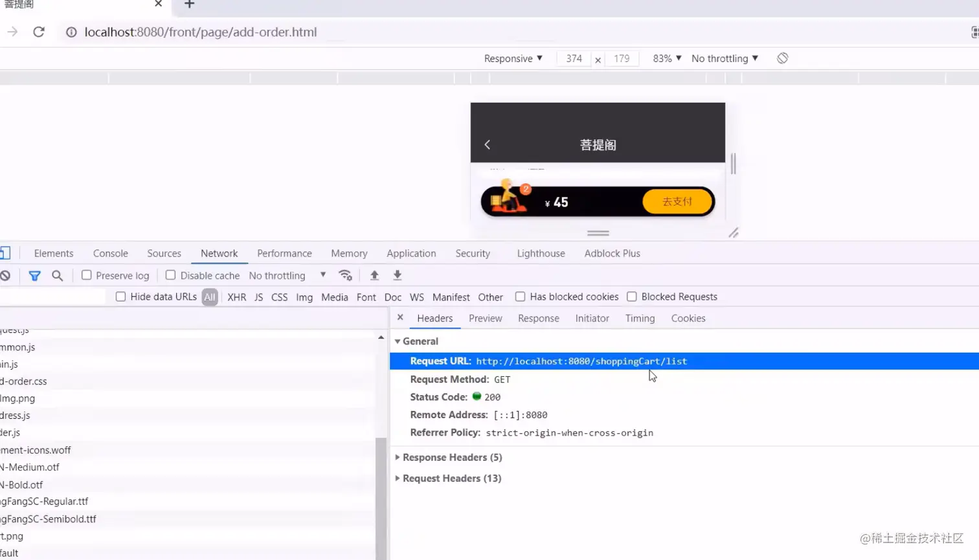Click the address bar URL
This screenshot has height=560, width=979.
point(200,32)
